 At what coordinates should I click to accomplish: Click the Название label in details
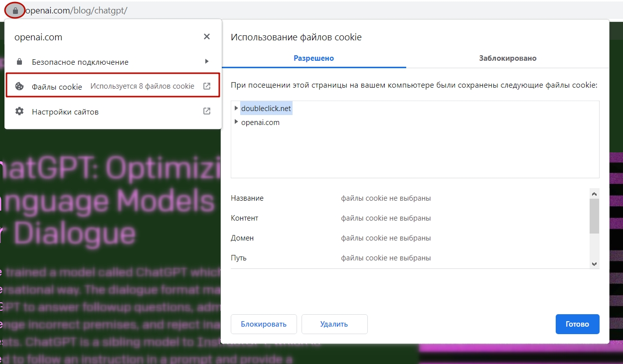[x=247, y=198]
